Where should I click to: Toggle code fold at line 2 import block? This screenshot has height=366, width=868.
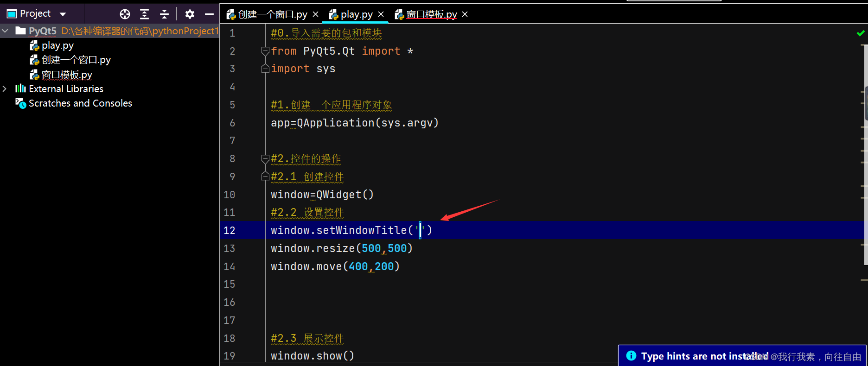(265, 51)
